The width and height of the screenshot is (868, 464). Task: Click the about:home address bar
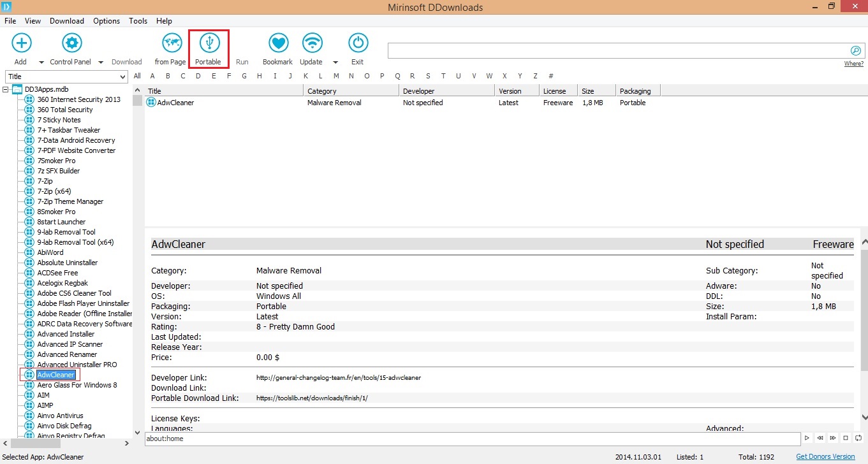pyautogui.click(x=473, y=439)
